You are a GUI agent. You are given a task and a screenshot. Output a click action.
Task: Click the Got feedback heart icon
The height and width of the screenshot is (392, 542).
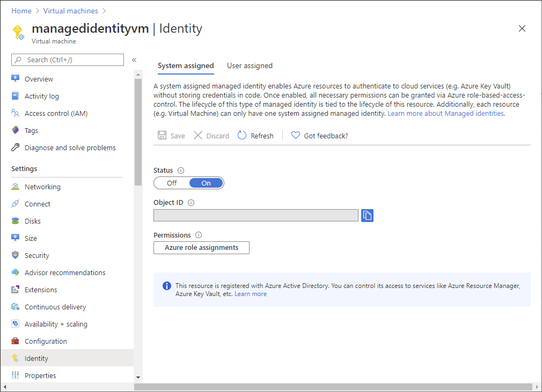[x=295, y=136]
